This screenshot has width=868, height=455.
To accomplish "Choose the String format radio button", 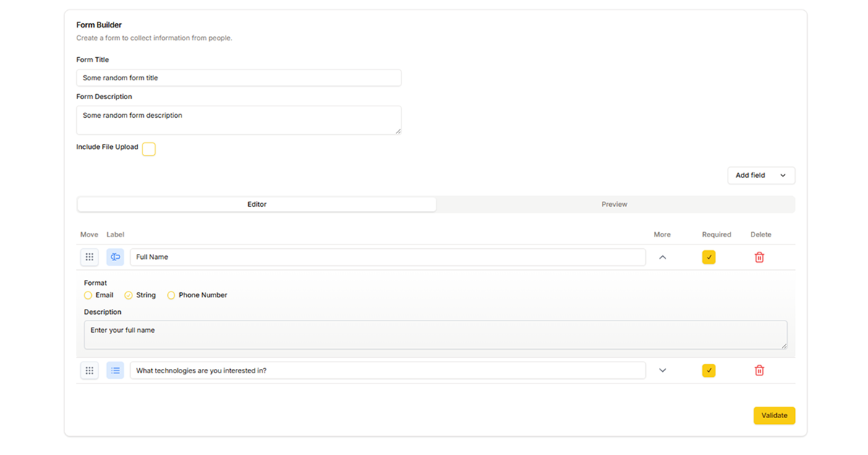I will click(x=129, y=295).
